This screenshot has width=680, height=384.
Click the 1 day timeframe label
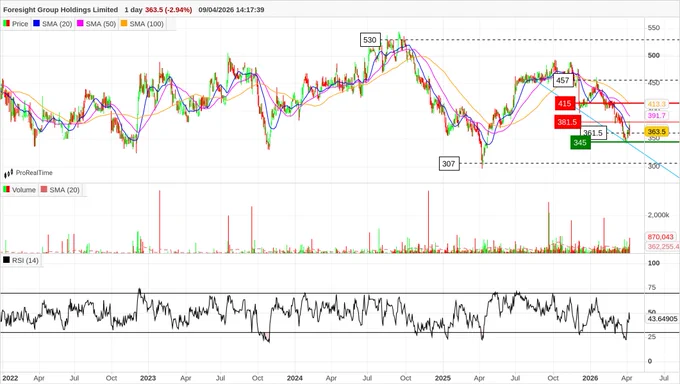134,10
